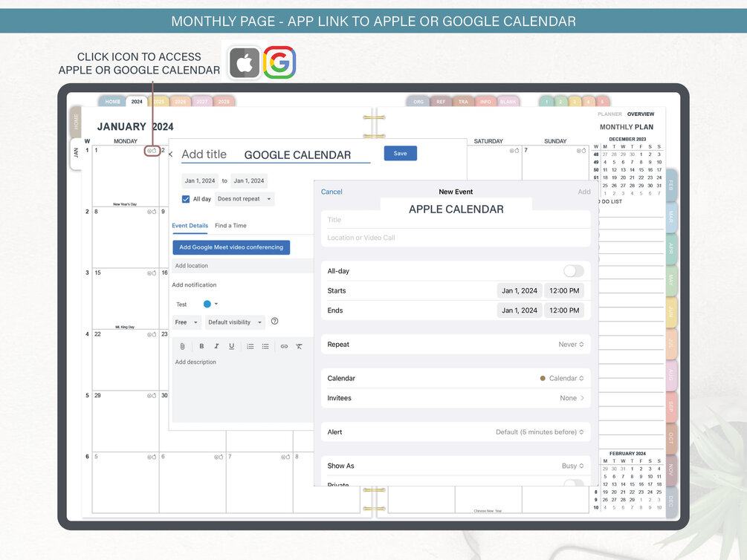Click the blue Test calendar color dot

click(207, 304)
